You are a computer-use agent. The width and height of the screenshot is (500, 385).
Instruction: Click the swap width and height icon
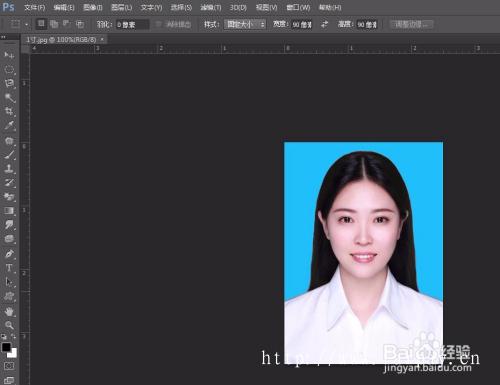pyautogui.click(x=324, y=24)
